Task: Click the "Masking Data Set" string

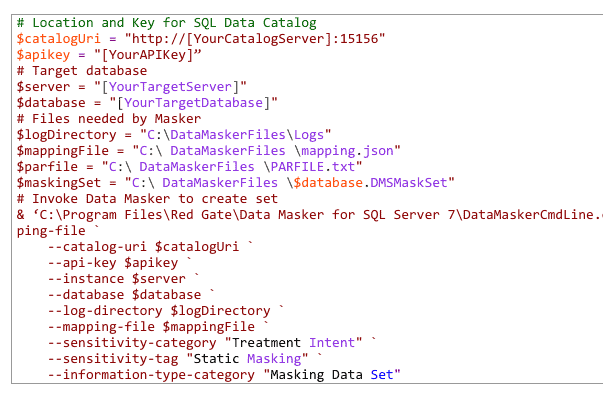Action: 332,375
